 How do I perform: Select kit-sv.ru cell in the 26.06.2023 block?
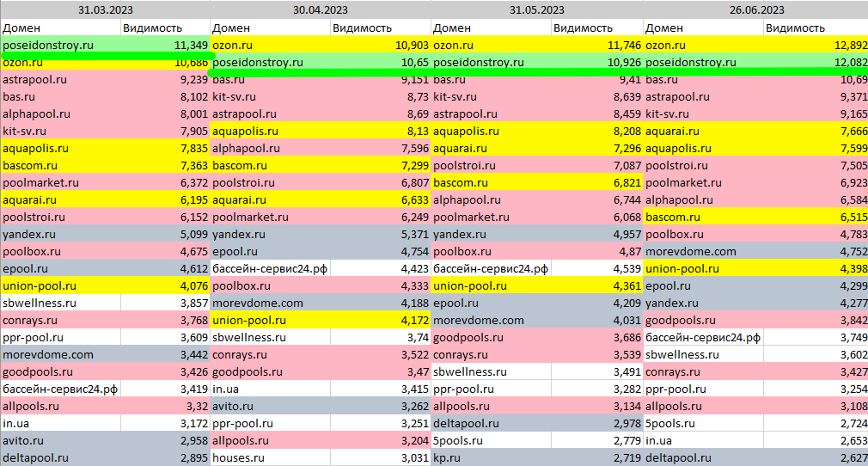(704, 113)
